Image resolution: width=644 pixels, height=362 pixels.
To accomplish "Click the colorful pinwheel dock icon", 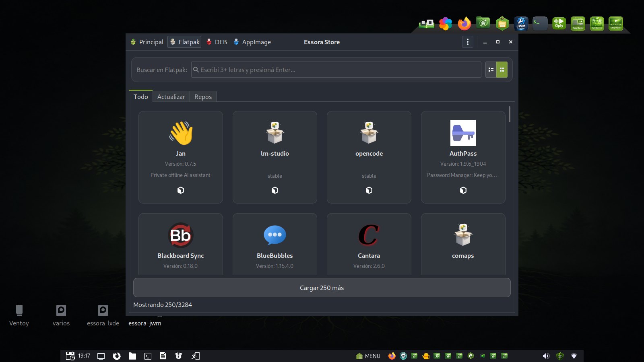I will pyautogui.click(x=446, y=24).
